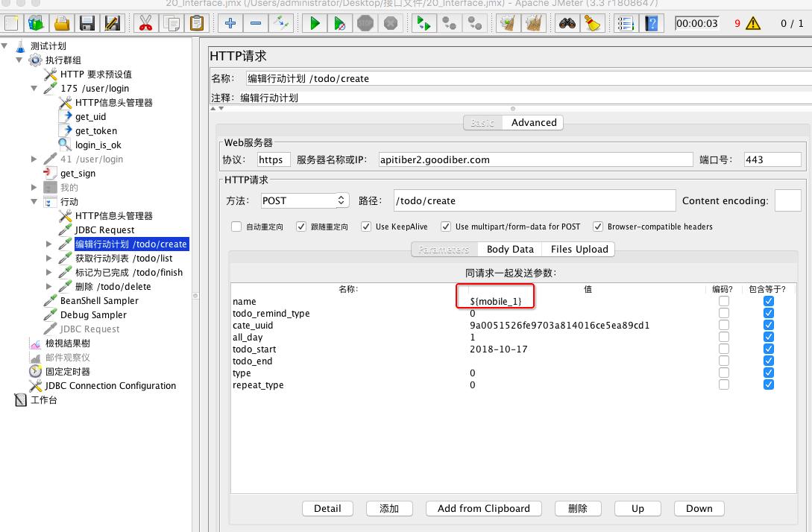
Task: Click the plus Expand All icon
Action: pos(230,23)
